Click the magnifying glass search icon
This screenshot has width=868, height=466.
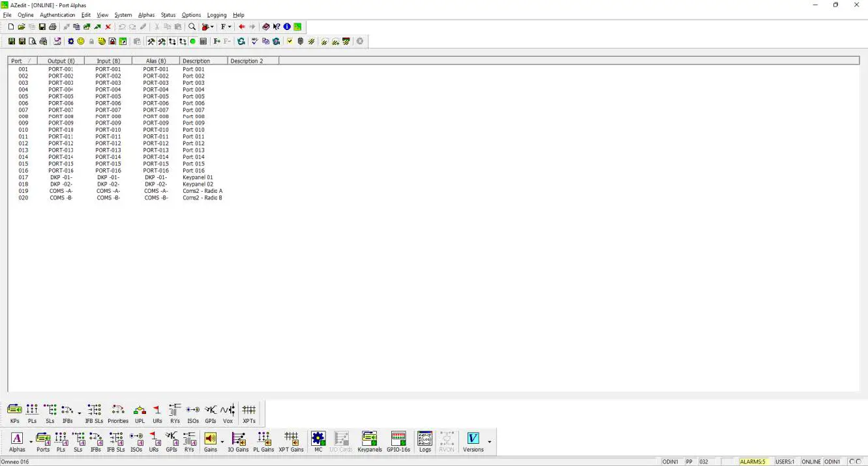click(192, 27)
